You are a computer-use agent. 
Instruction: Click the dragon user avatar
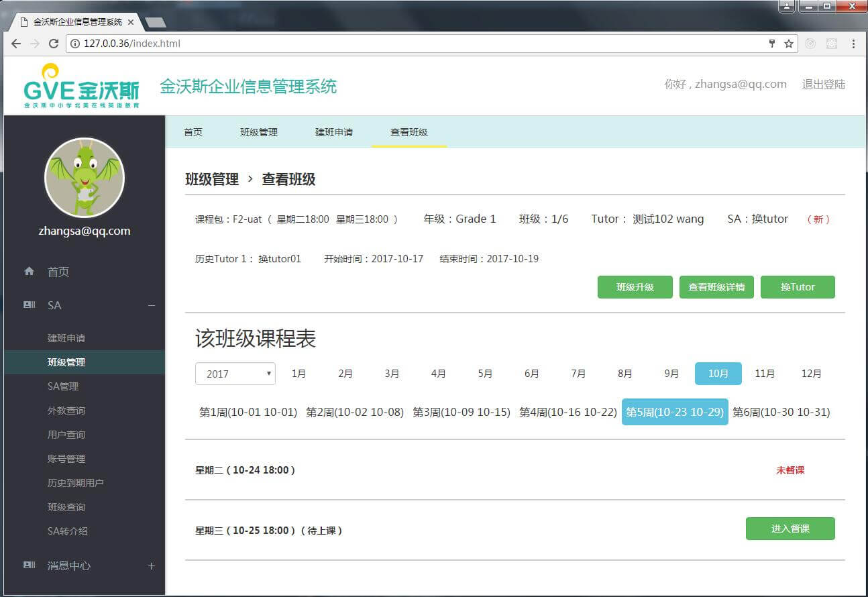tap(85, 178)
